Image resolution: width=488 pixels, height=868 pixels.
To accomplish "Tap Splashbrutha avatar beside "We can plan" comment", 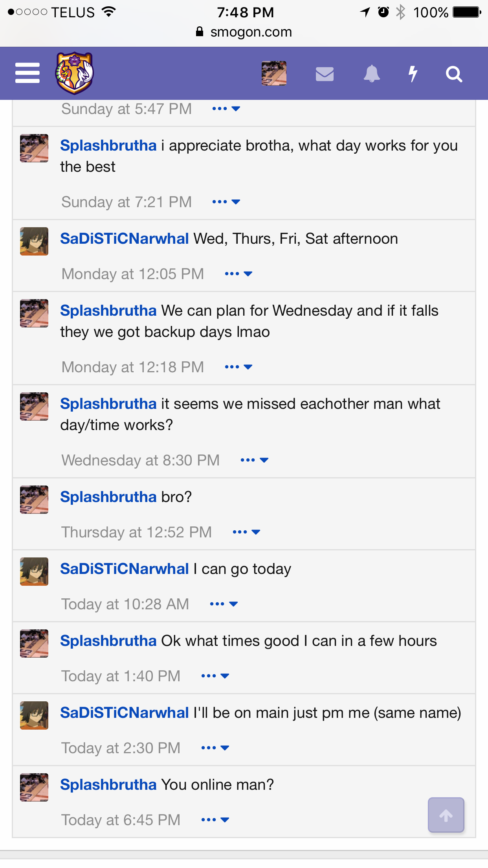I will 34,313.
